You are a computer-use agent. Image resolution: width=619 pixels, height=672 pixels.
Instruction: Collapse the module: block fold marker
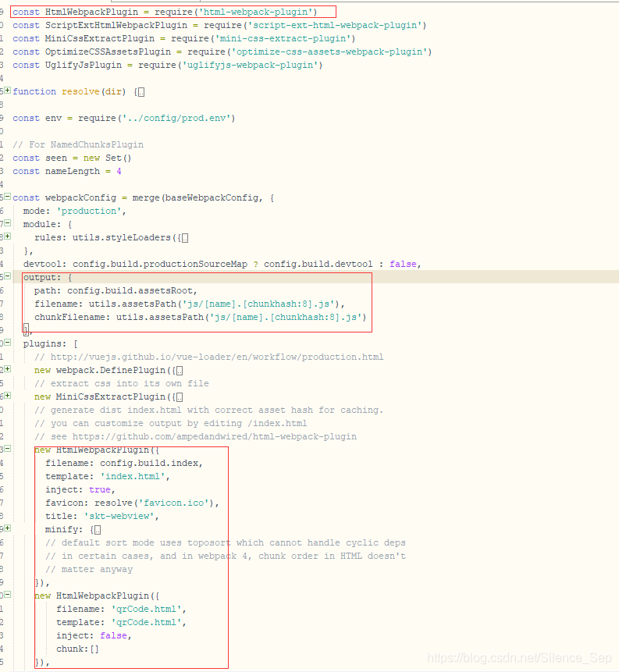coord(7,223)
